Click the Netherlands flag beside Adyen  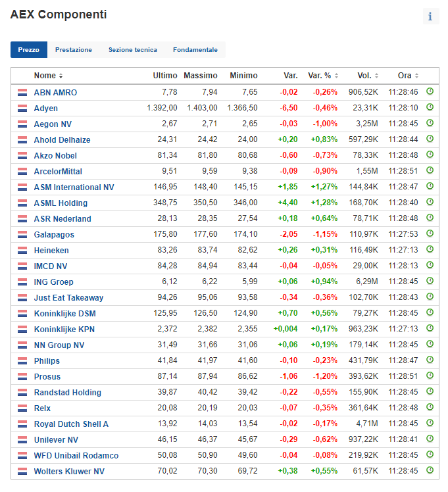[x=22, y=109]
